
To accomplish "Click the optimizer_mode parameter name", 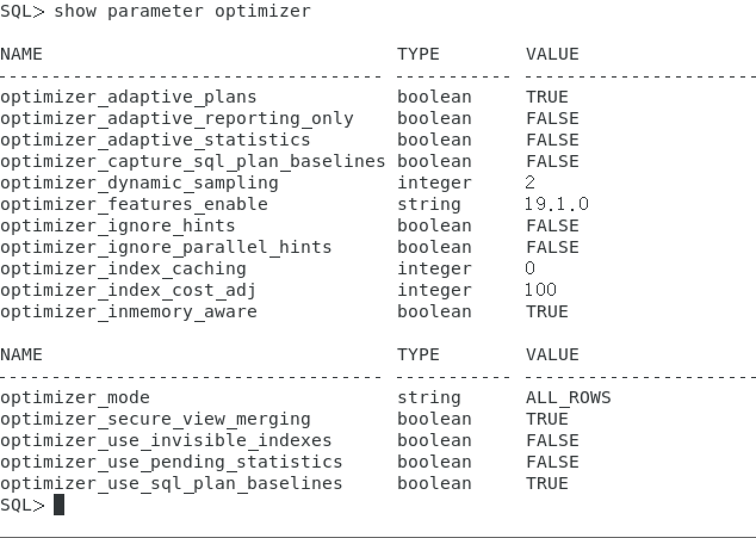I will 75,398.
